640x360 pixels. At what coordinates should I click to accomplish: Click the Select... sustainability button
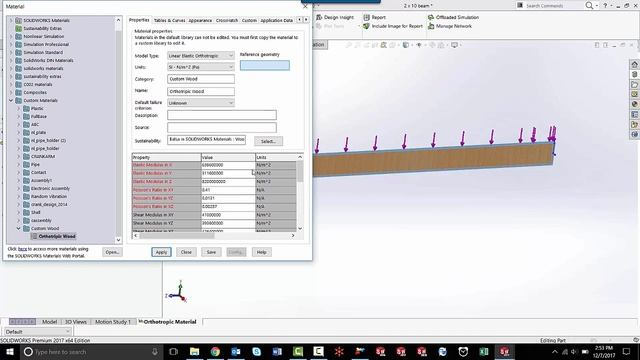click(x=268, y=141)
